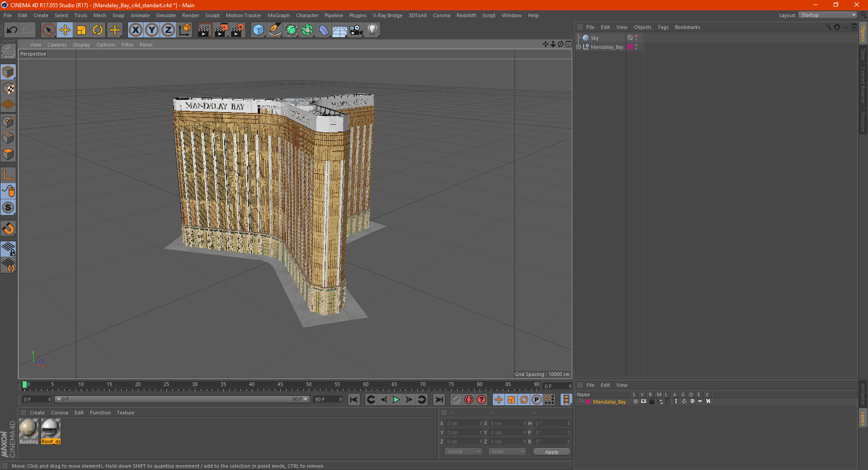
Task: Toggle coordinate system icon
Action: coord(185,30)
